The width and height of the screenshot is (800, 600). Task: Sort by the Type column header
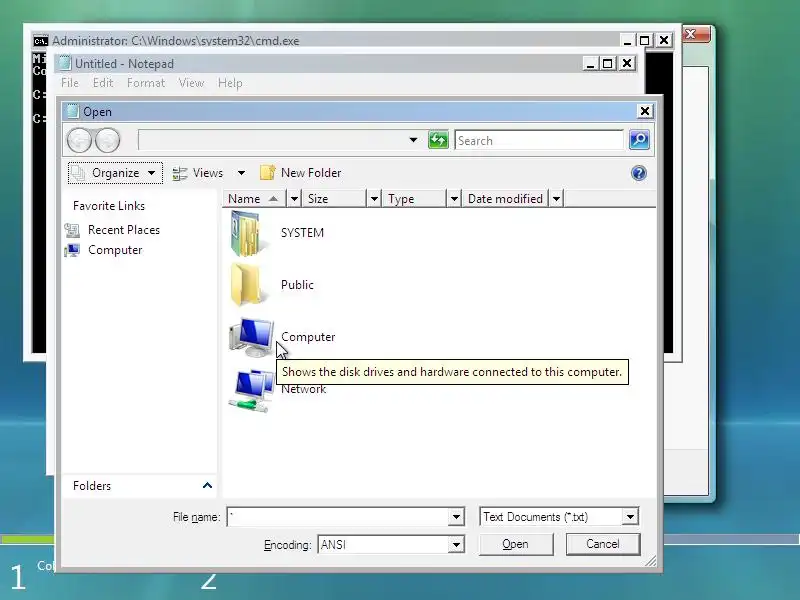click(x=415, y=198)
